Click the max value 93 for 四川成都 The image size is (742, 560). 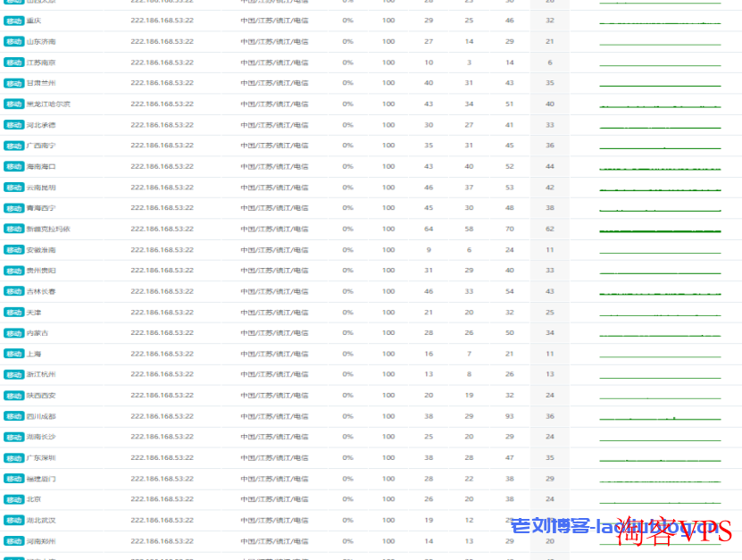(510, 416)
